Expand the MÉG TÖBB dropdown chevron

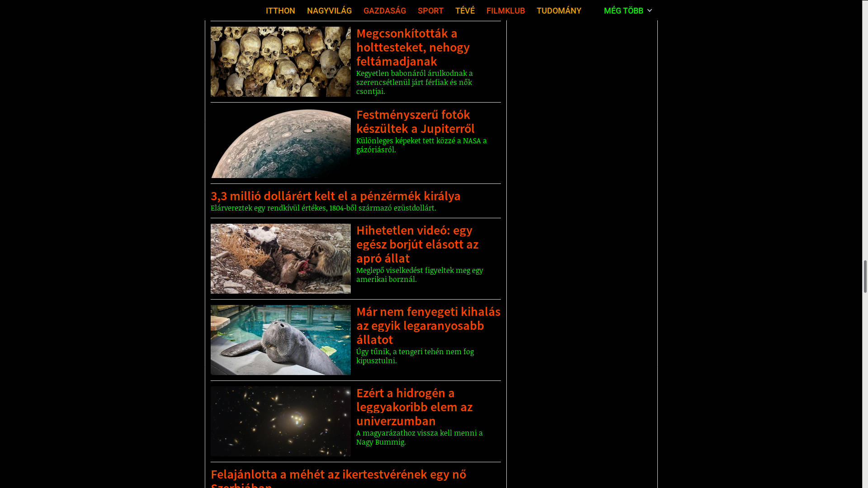click(650, 10)
